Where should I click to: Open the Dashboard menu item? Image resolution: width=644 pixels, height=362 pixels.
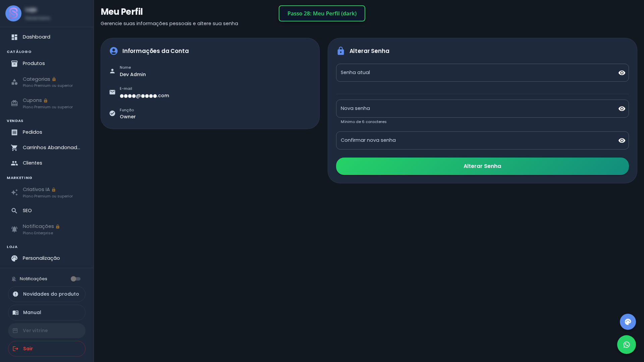tap(47, 37)
